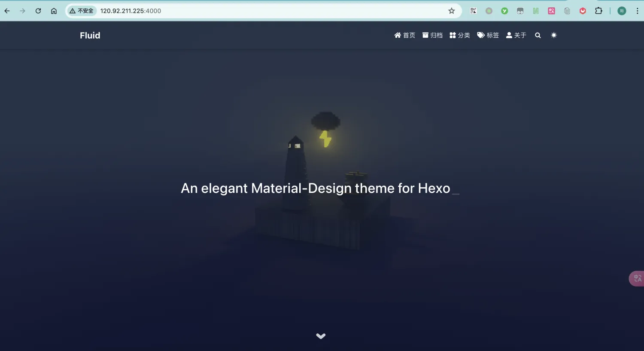The width and height of the screenshot is (644, 351).
Task: Click the scroll-down chevron arrow
Action: [321, 336]
